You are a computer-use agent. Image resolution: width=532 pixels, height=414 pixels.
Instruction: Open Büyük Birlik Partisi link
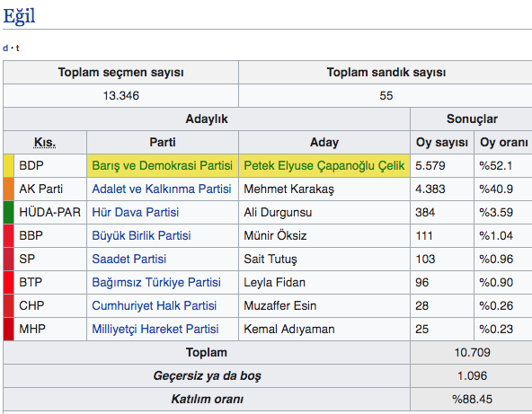[x=141, y=235]
